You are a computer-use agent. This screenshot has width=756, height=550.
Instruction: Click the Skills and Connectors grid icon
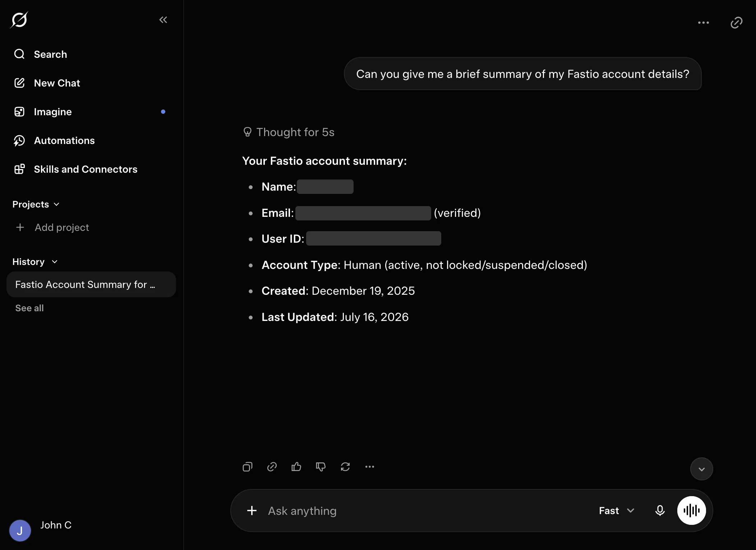click(19, 169)
